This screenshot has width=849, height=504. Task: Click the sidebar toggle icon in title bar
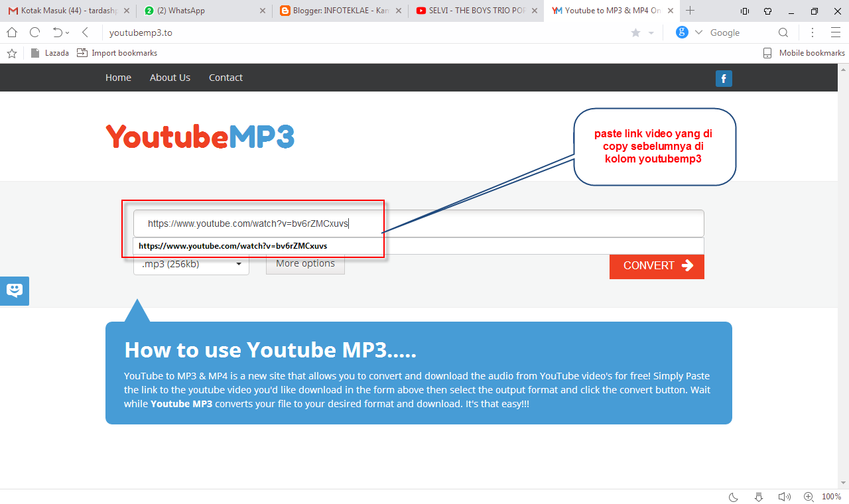pyautogui.click(x=745, y=11)
